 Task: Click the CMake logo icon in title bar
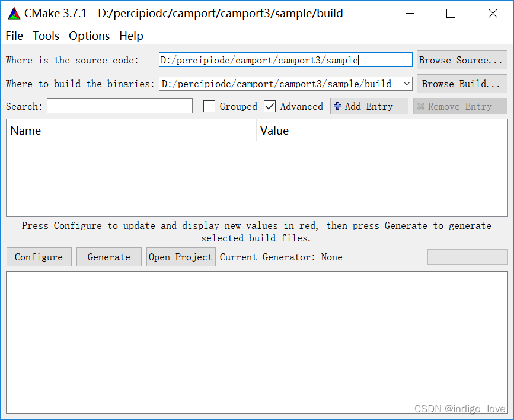pyautogui.click(x=14, y=14)
